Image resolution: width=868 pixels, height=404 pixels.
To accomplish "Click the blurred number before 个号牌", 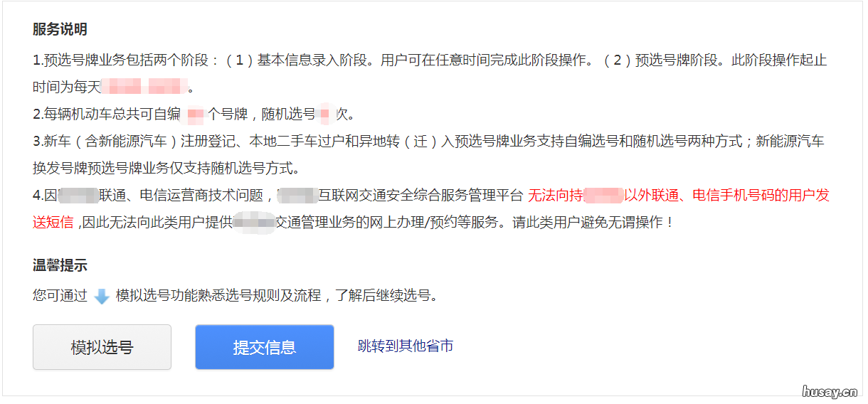I will 194,115.
